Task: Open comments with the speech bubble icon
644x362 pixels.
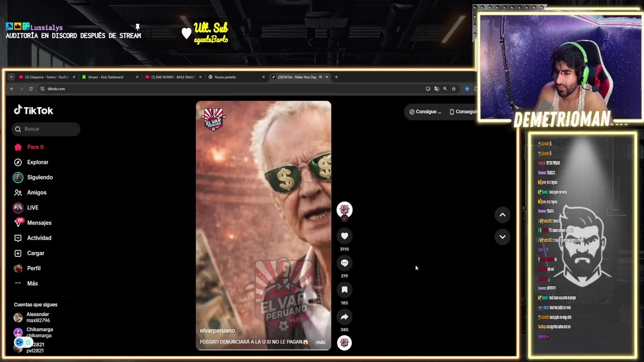Action: coord(344,263)
